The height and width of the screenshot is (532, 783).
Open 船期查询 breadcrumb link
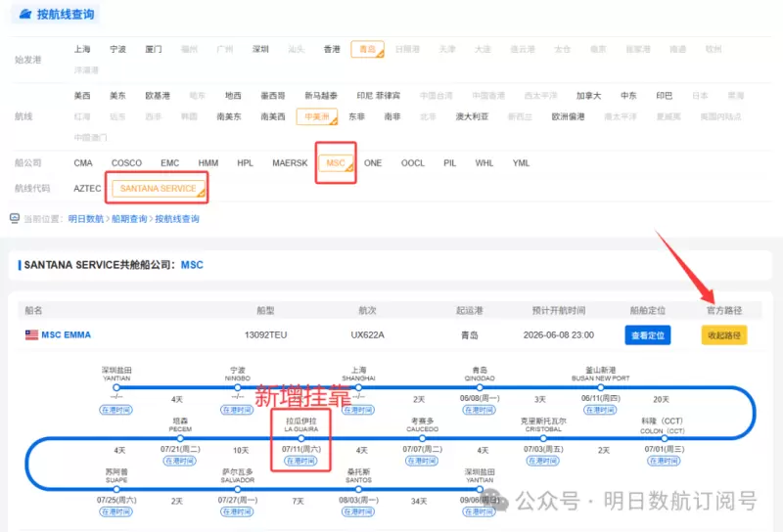[129, 219]
